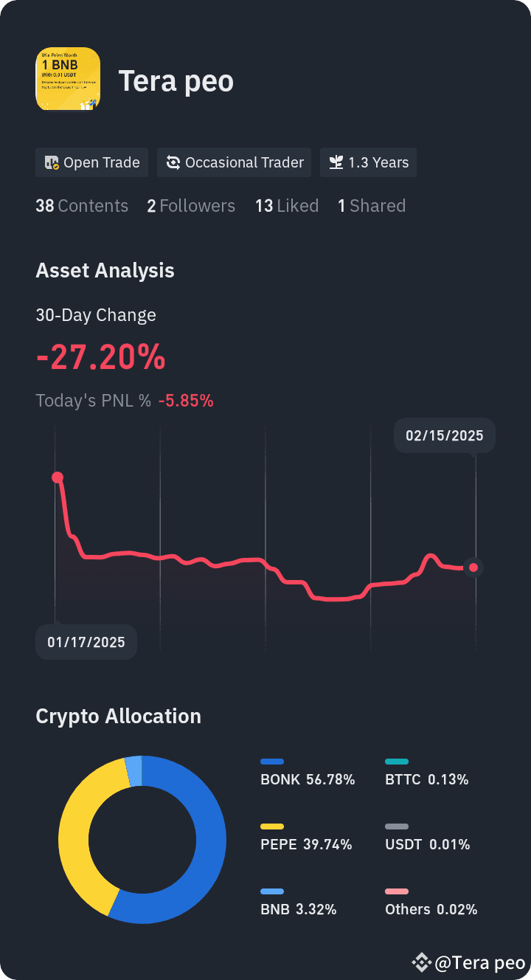Viewport: 531px width, 980px height.
Task: Click the Open Trade badge icon
Action: [x=52, y=163]
